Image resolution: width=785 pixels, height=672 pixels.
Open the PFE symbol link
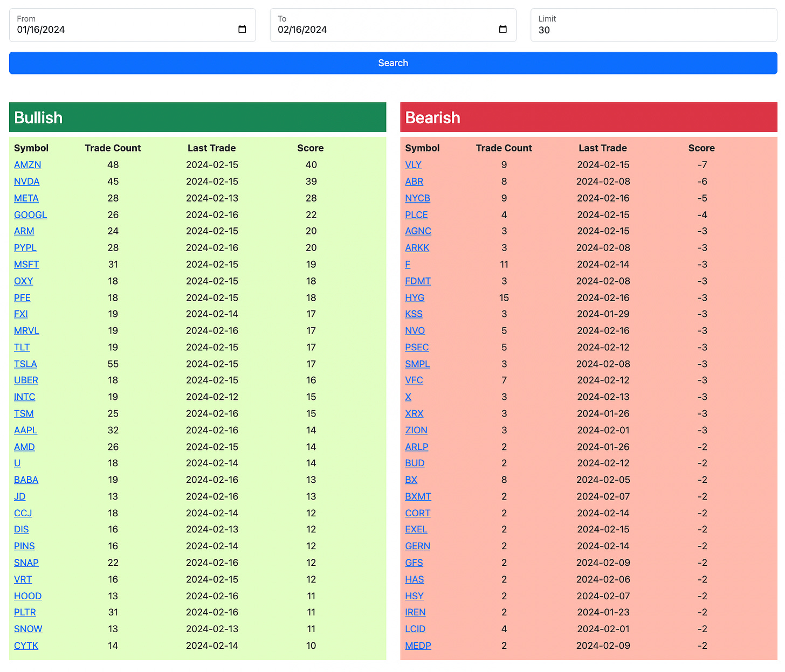(x=22, y=298)
